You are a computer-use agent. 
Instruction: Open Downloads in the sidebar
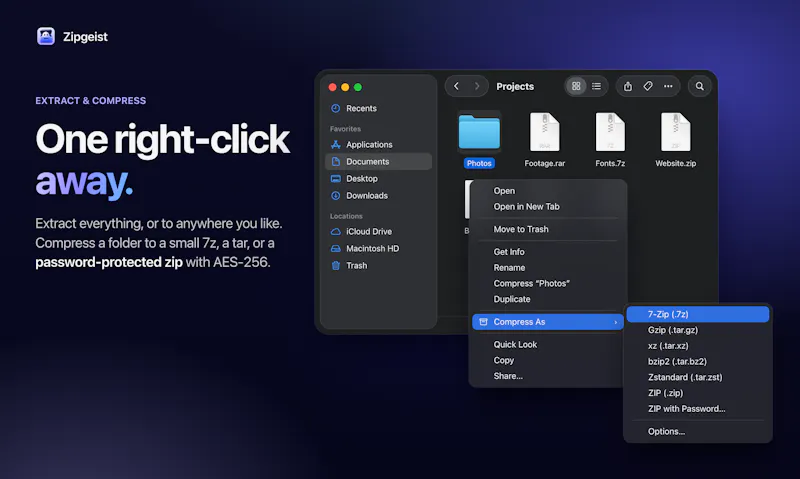point(378,195)
